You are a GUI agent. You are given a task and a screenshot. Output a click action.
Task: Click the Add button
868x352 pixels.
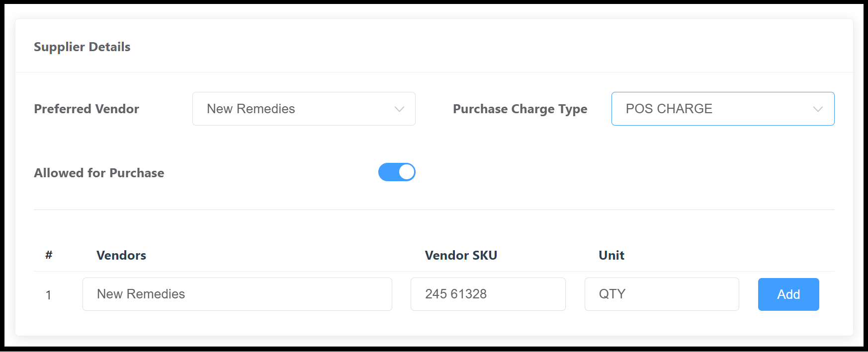(788, 294)
